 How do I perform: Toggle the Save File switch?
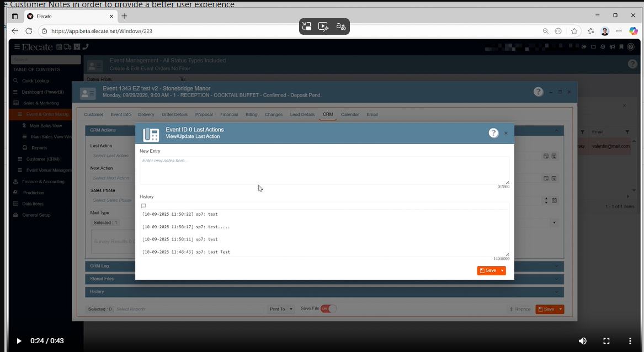pyautogui.click(x=328, y=309)
